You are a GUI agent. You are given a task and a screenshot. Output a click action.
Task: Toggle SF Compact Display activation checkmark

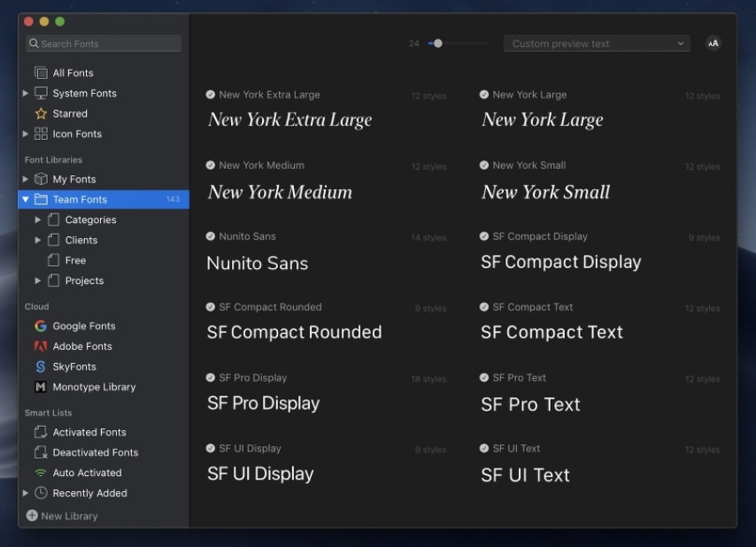pyautogui.click(x=484, y=236)
